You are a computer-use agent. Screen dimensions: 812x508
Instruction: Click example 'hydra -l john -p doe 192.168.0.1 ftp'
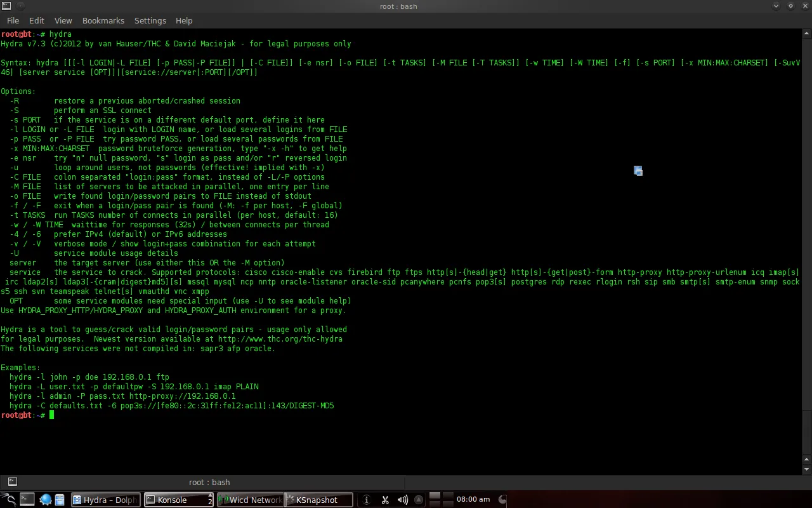(x=89, y=377)
